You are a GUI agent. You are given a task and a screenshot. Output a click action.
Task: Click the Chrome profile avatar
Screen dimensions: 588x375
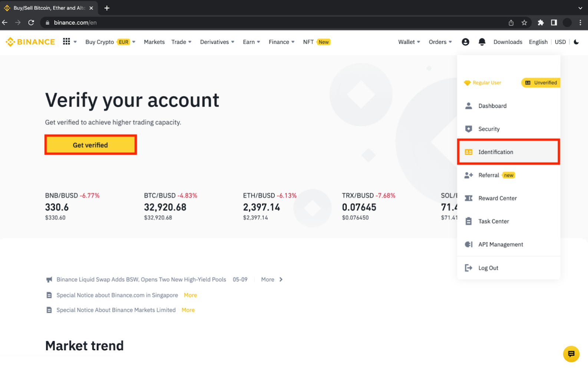coord(567,23)
